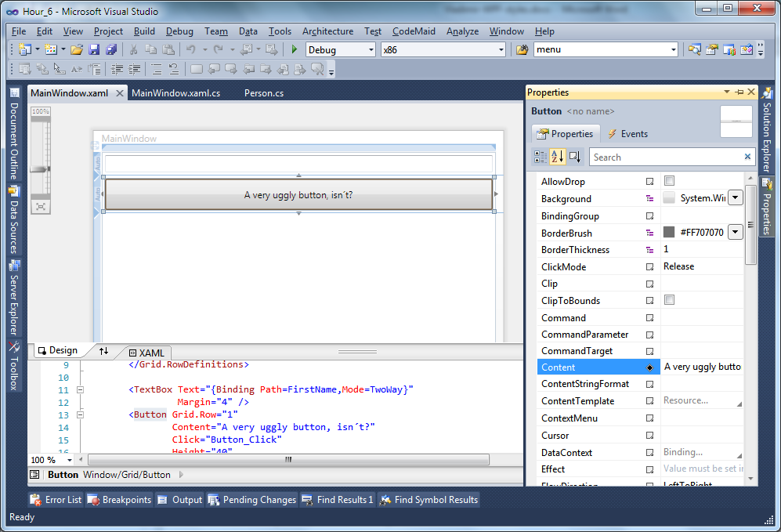Click the BorderBrush property marker
The width and height of the screenshot is (781, 532).
click(649, 233)
